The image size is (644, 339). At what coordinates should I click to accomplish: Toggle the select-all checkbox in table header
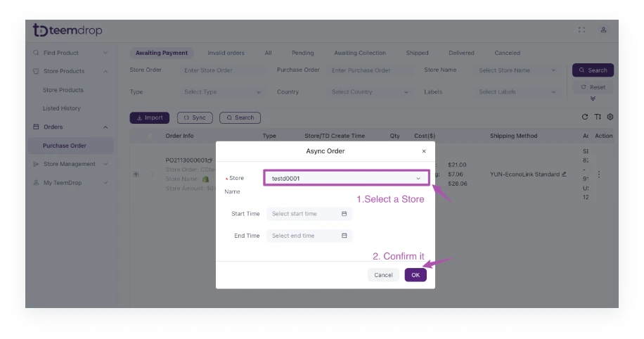pyautogui.click(x=150, y=136)
